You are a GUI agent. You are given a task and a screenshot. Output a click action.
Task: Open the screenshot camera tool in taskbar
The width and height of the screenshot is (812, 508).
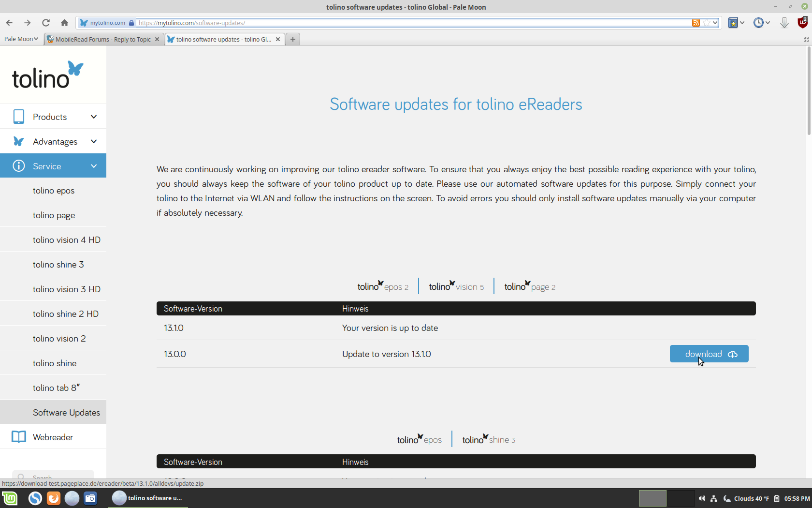click(90, 498)
